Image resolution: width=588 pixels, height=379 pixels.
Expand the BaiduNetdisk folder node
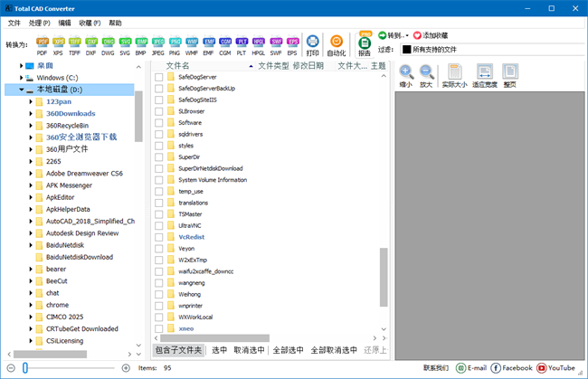click(x=31, y=245)
